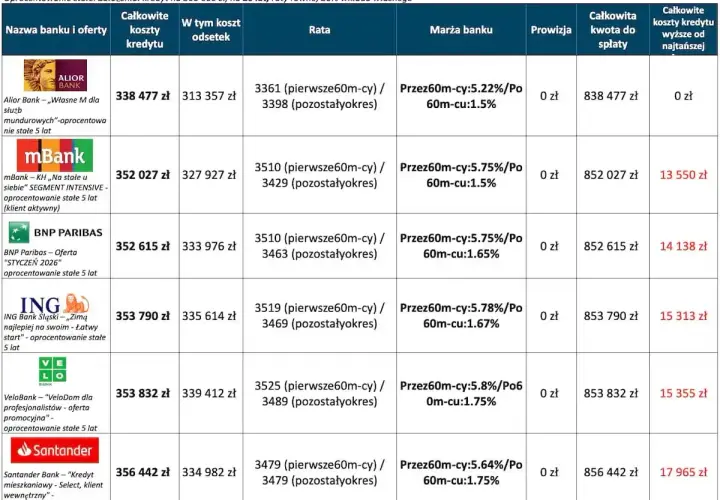
Task: Select the interest cost '334 982 zł'
Action: coord(209,472)
